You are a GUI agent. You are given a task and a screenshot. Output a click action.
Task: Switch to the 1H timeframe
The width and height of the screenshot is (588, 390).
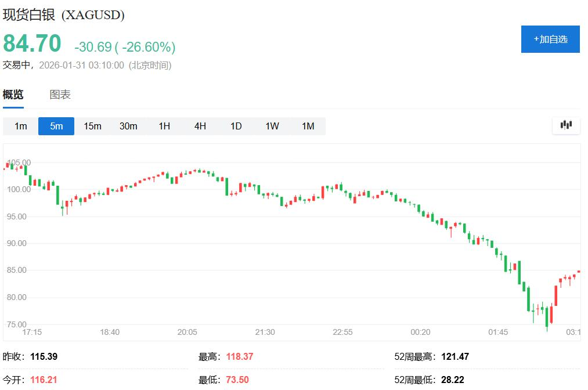tap(164, 125)
